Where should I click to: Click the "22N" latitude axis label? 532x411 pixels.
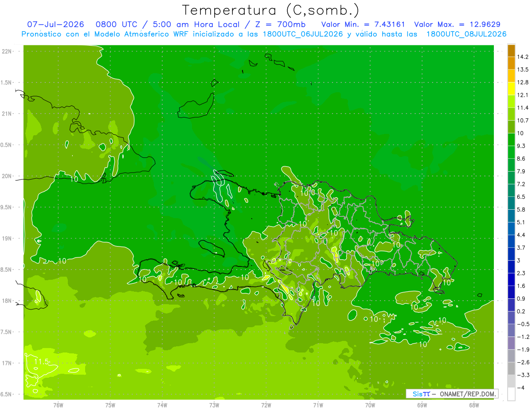click(x=7, y=51)
